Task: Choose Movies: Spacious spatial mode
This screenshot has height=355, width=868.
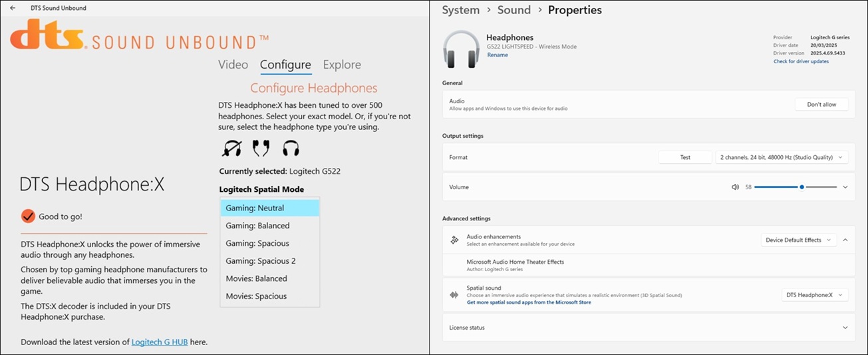Action: 256,296
